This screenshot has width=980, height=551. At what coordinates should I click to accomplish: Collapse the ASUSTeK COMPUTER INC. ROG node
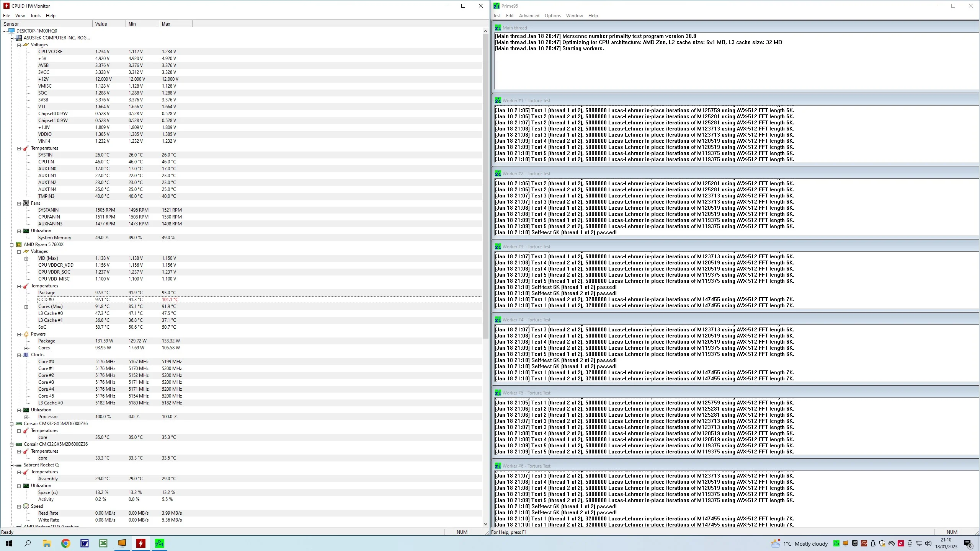(12, 38)
